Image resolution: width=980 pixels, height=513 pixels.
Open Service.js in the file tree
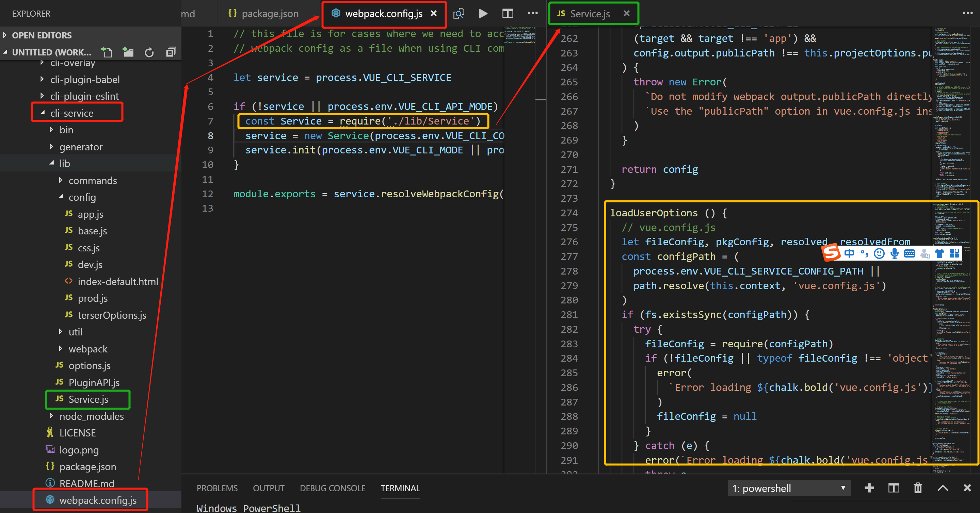(x=88, y=399)
